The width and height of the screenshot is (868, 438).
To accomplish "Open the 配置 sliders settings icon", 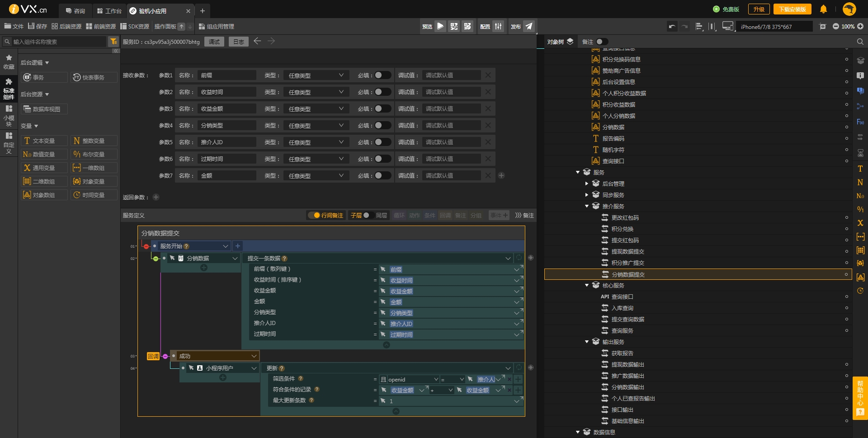I will [498, 26].
